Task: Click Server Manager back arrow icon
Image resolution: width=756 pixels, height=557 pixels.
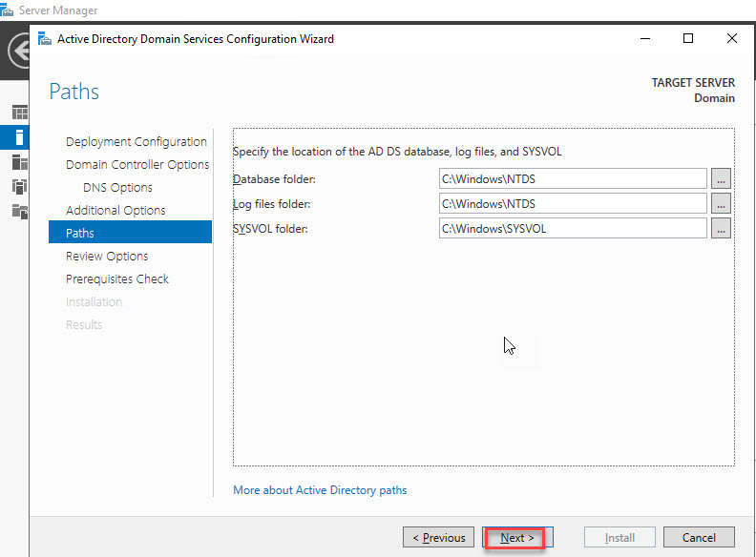Action: pos(16,51)
